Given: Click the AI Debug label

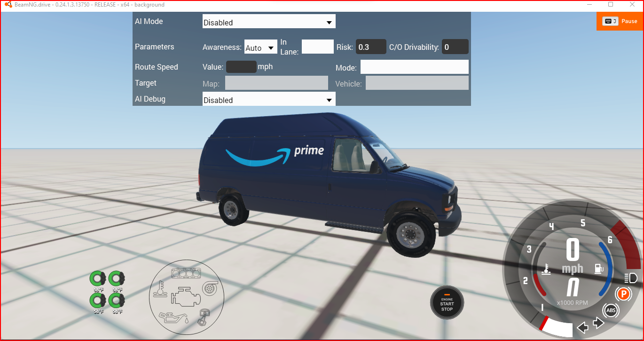Looking at the screenshot, I should pos(150,99).
